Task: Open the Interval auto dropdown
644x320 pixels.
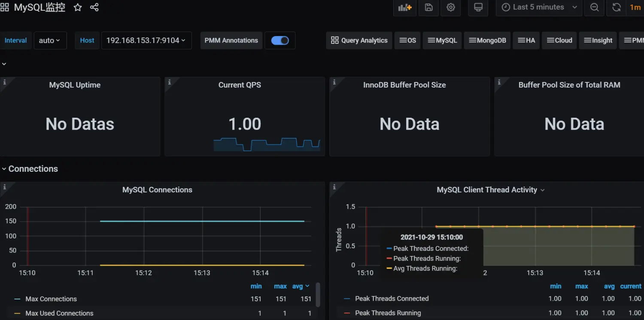Action: (x=50, y=40)
